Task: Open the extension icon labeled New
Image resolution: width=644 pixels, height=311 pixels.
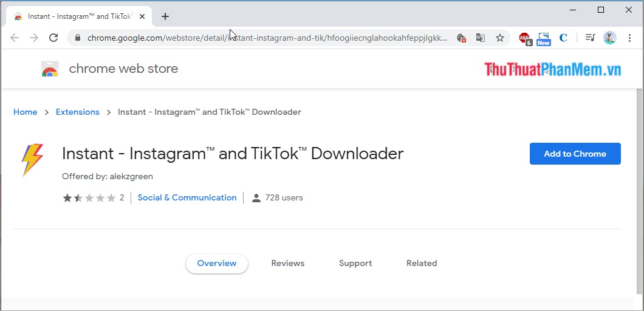Action: [543, 39]
